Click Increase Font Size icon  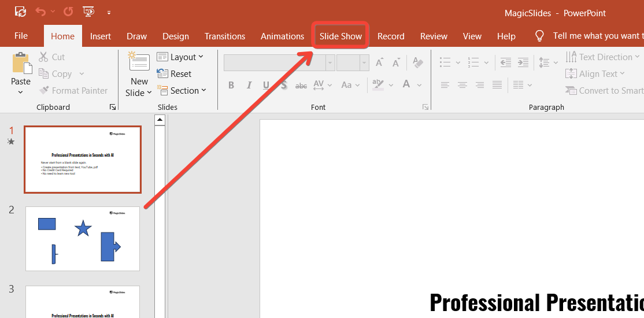pyautogui.click(x=379, y=62)
